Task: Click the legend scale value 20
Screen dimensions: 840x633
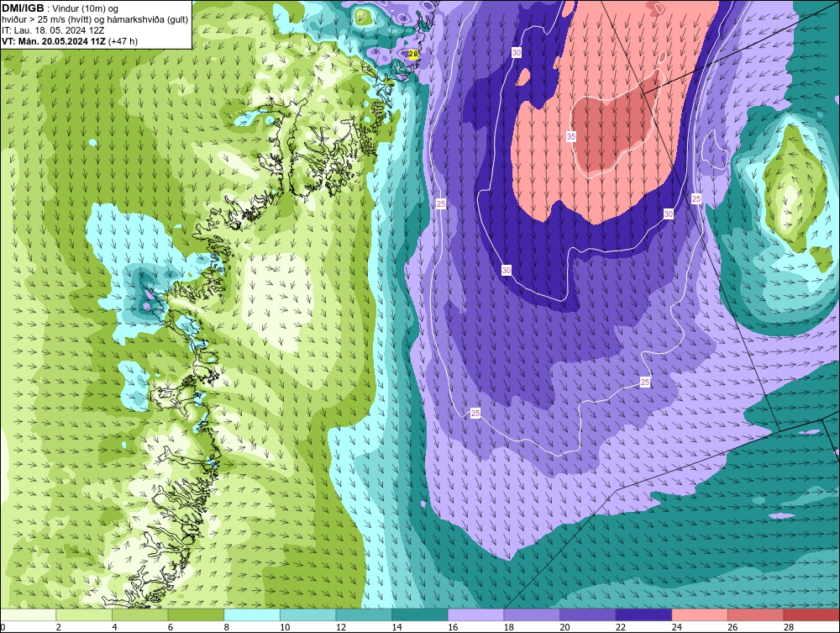Action: pos(564,627)
